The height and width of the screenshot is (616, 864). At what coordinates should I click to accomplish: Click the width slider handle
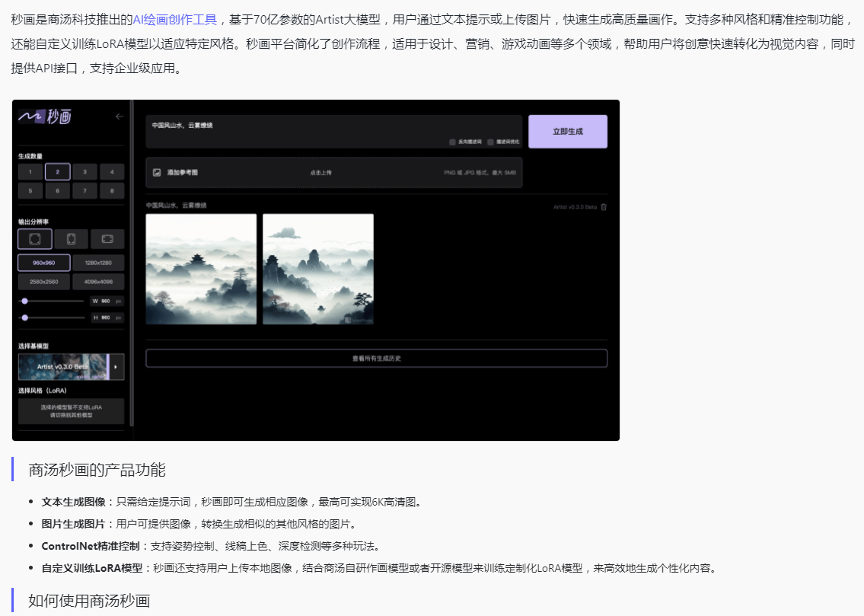tap(24, 301)
